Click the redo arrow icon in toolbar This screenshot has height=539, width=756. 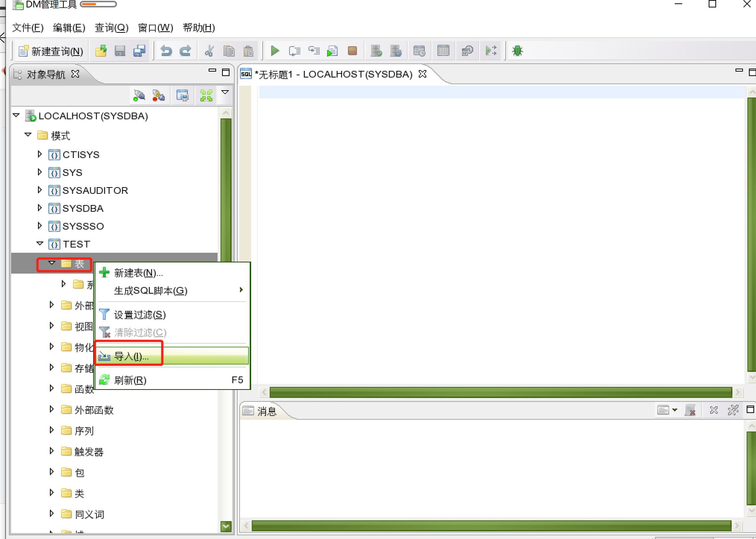[x=185, y=51]
